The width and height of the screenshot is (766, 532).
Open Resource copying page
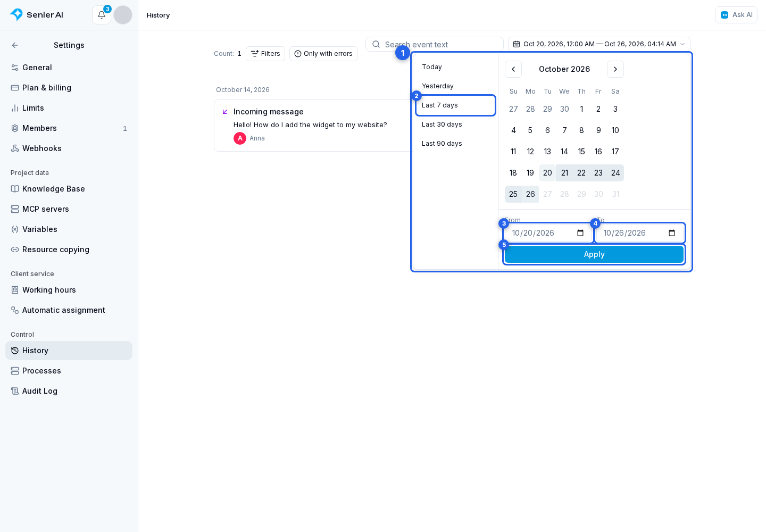(x=69, y=250)
